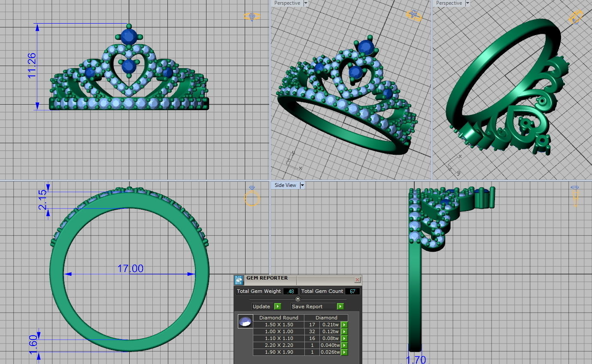Open dropdown arrow of right Perspective viewport
The image size is (592, 364).
[468, 3]
